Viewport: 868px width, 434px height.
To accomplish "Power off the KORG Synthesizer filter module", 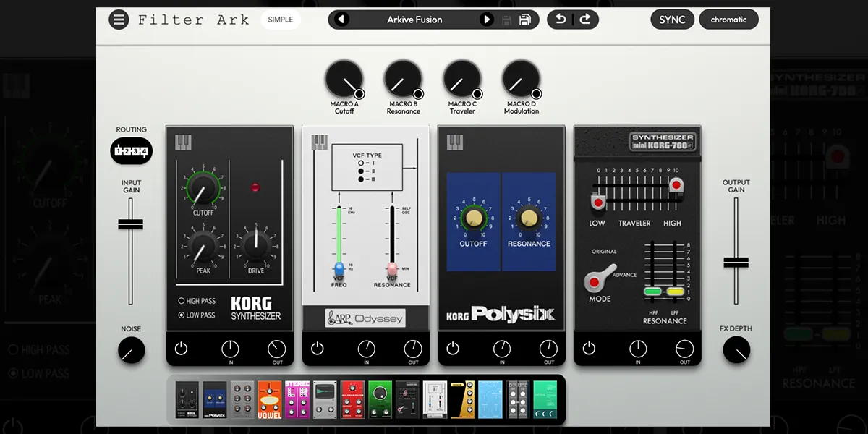I will pos(180,348).
